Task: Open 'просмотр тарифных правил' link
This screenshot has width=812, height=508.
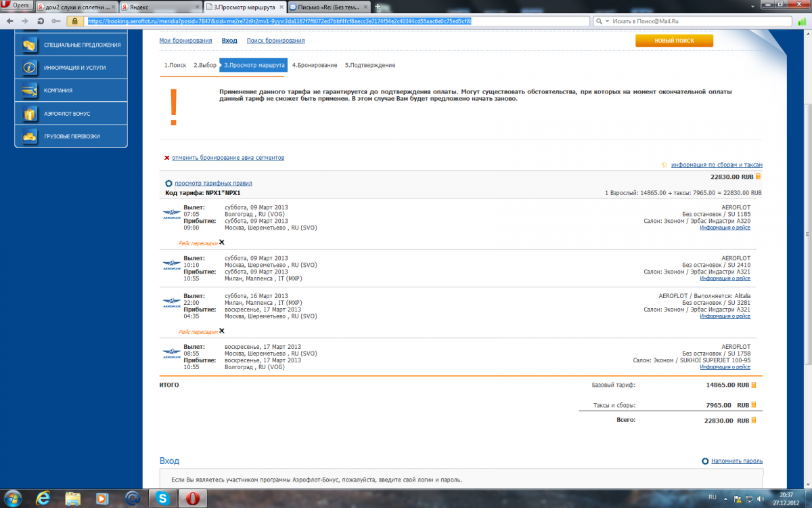Action: 213,183
